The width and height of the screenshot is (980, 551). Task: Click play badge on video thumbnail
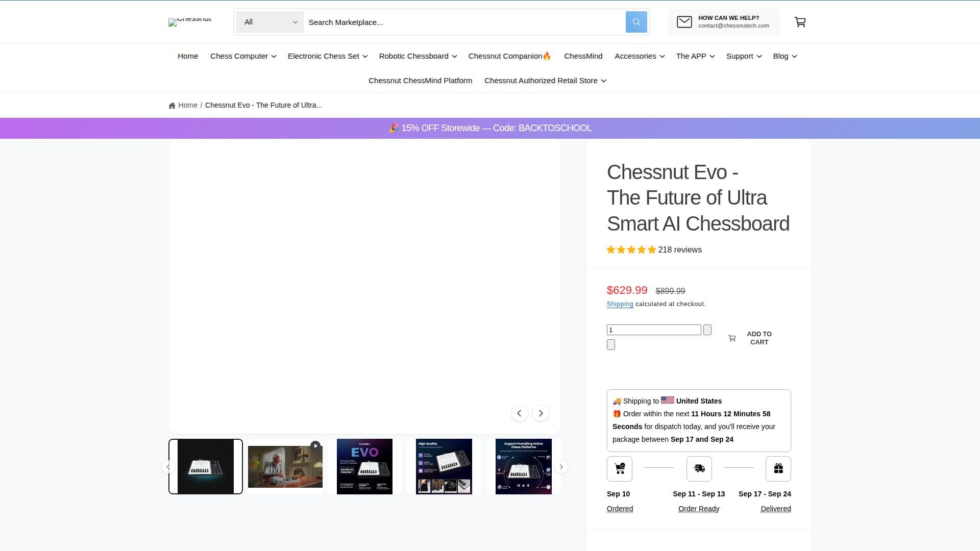(x=315, y=445)
